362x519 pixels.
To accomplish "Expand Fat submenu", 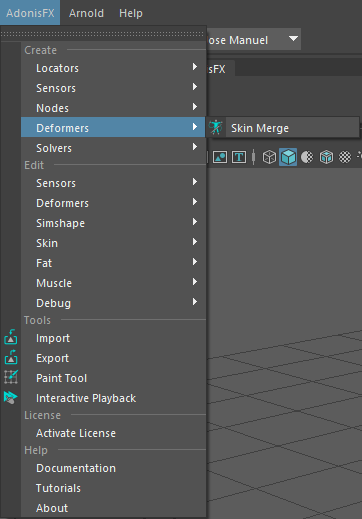I will click(x=113, y=263).
